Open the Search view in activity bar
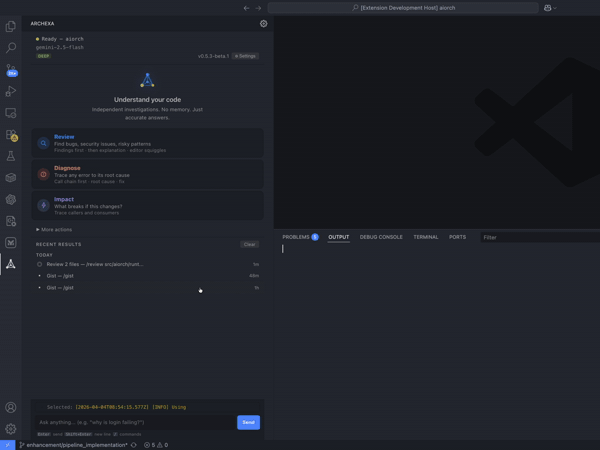Screen dimensions: 600x450 click(11, 48)
